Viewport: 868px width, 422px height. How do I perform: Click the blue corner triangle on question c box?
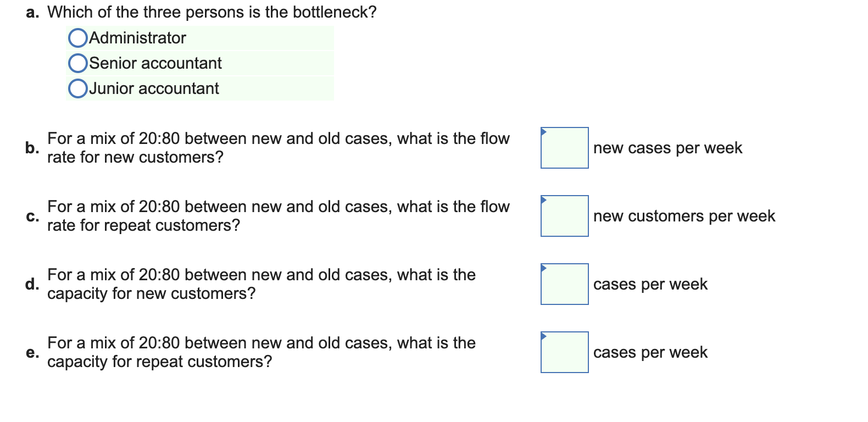tap(544, 199)
